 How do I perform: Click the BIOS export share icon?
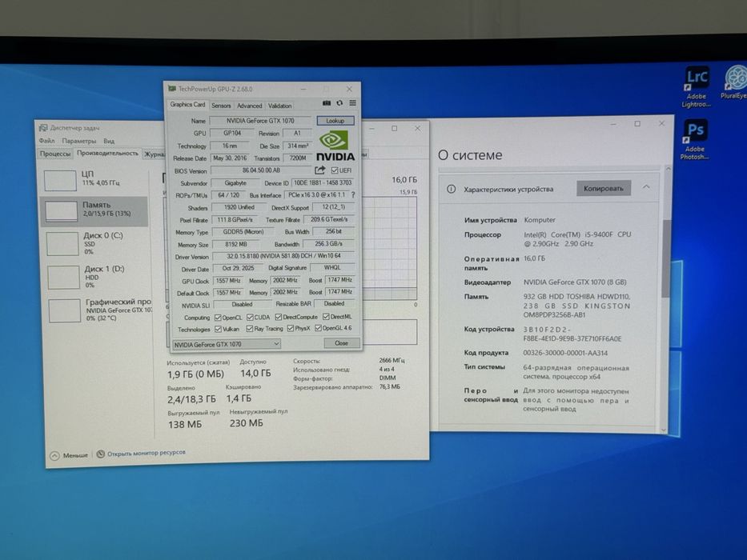pos(319,170)
